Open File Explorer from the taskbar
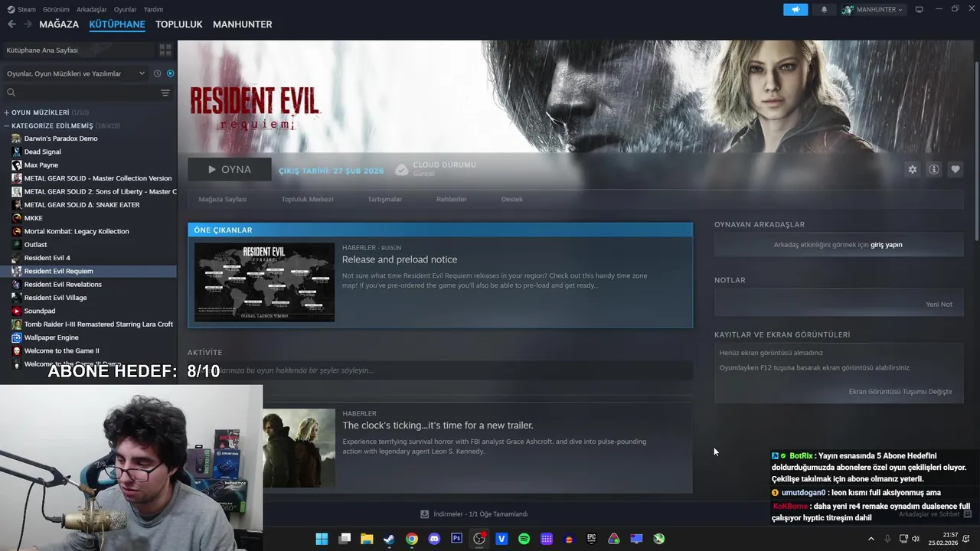The image size is (980, 551). click(367, 539)
